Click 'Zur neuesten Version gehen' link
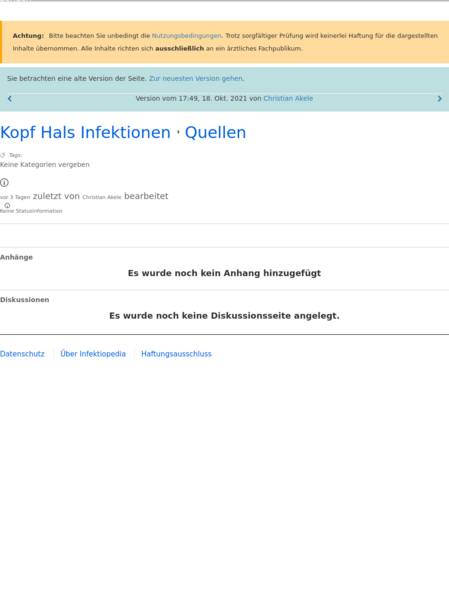449x599 pixels. (196, 78)
